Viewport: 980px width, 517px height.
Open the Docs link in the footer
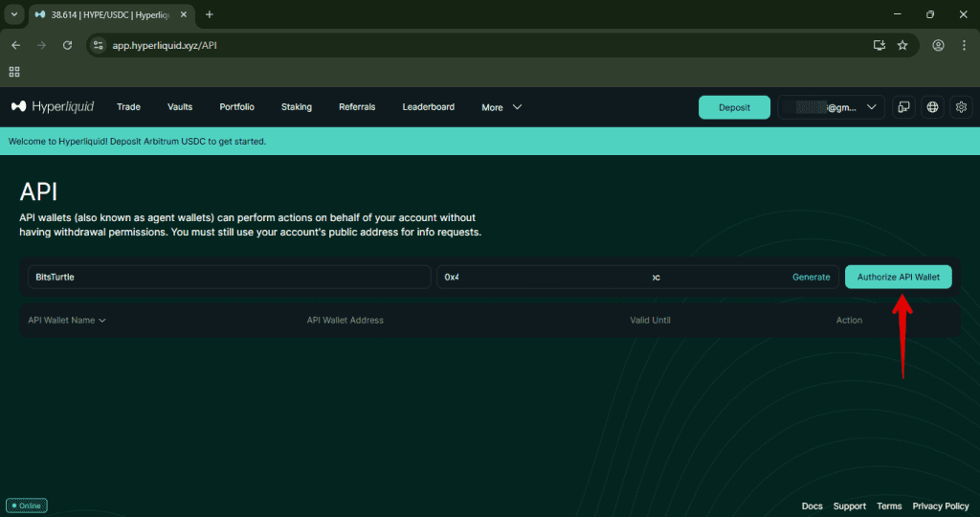tap(812, 506)
